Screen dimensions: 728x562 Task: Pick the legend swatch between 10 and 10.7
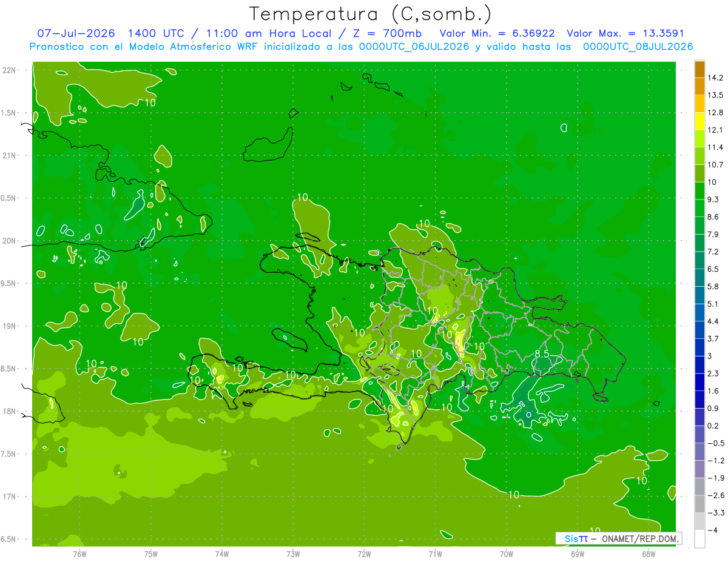[699, 173]
